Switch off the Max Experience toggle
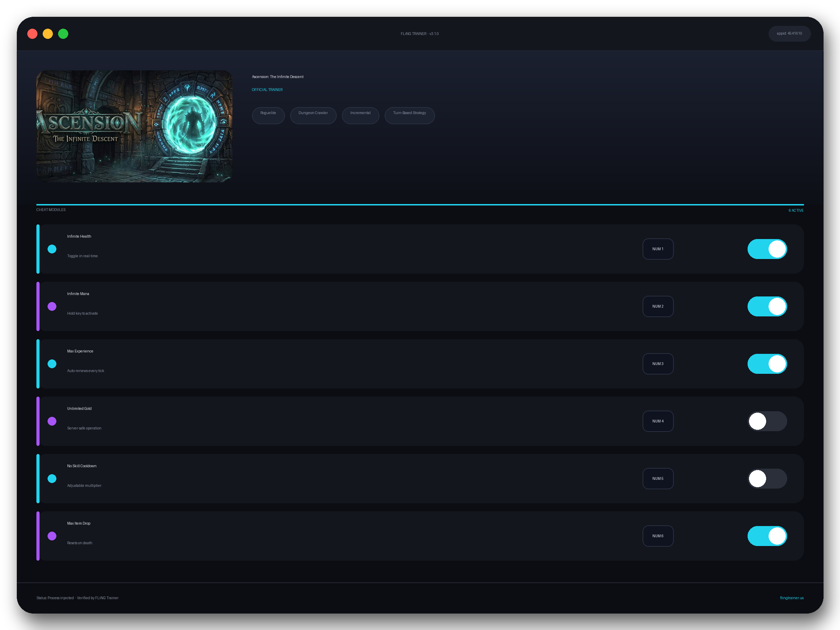840x630 pixels. (767, 364)
